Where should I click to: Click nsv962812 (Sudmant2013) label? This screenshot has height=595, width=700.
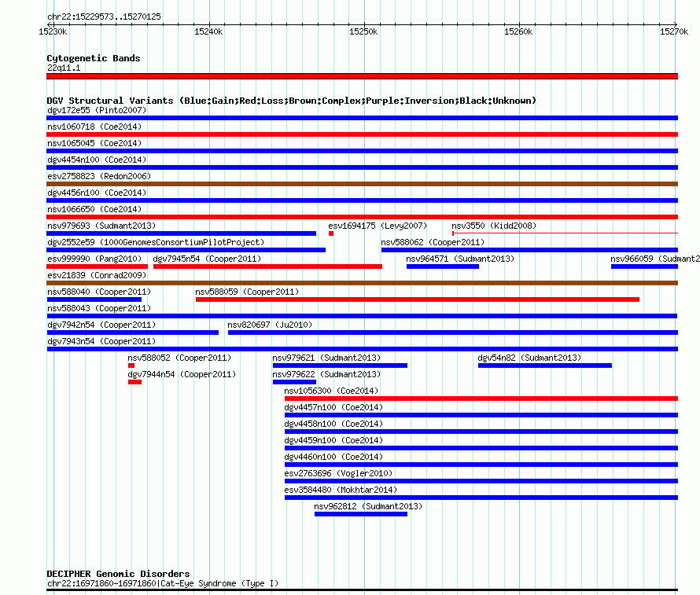click(x=368, y=506)
